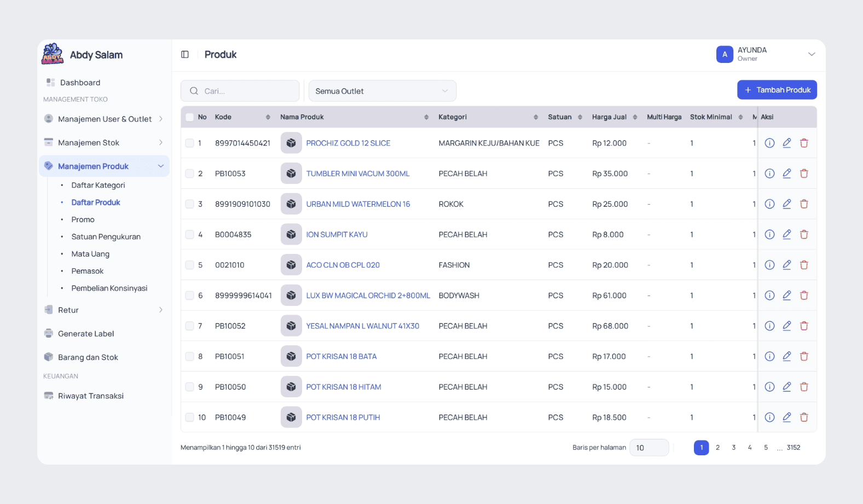863x504 pixels.
Task: Sort table by Kode column
Action: pyautogui.click(x=268, y=117)
